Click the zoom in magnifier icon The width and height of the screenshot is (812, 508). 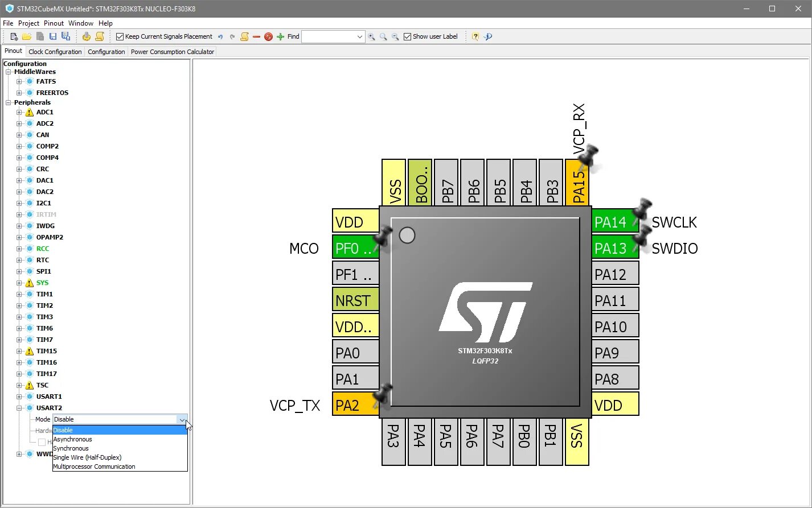[x=371, y=36]
